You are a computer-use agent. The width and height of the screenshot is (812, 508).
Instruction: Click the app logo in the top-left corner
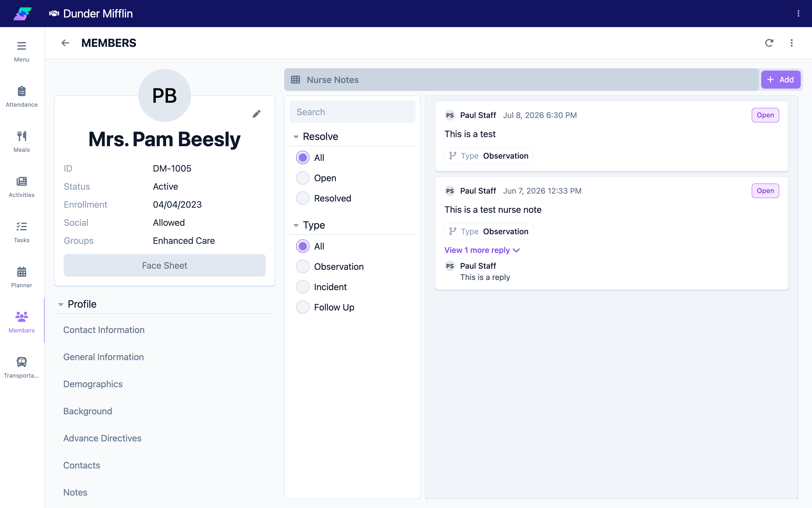click(23, 14)
